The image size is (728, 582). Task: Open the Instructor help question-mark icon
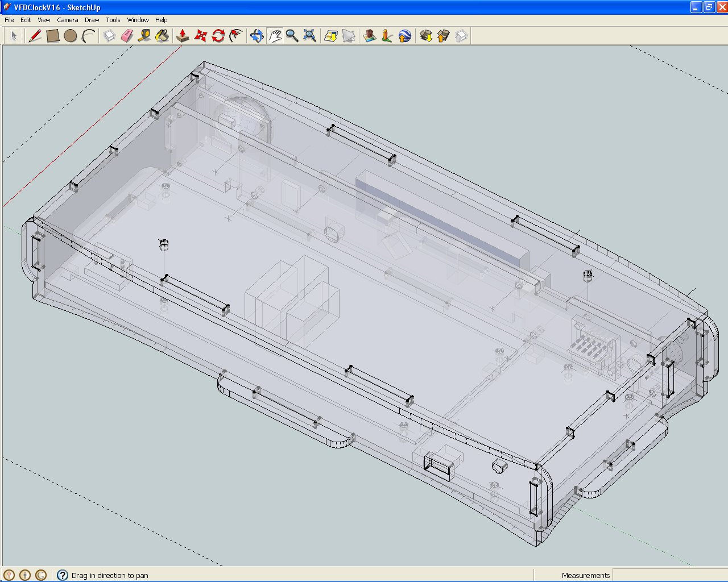pyautogui.click(x=62, y=575)
